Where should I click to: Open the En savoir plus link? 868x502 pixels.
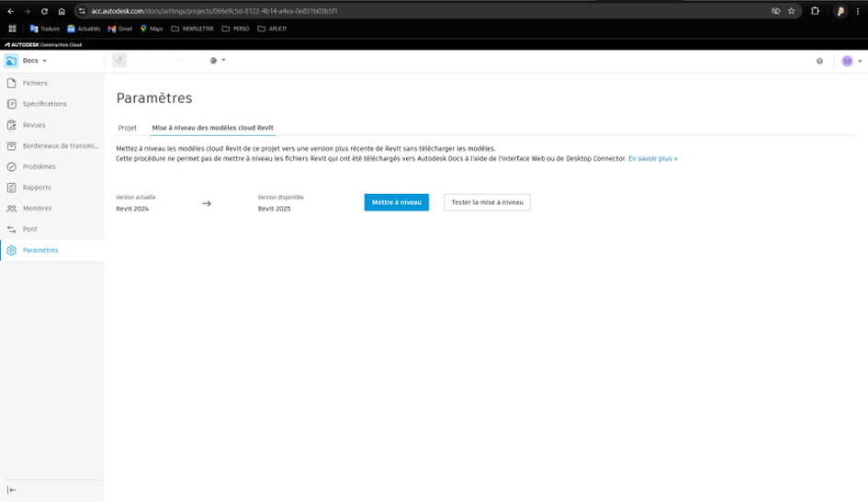point(652,158)
